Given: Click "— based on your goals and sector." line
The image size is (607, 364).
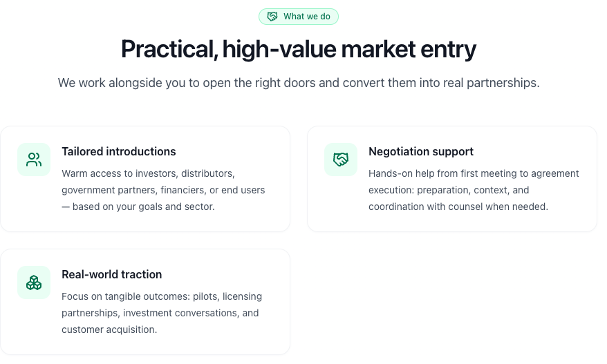Looking at the screenshot, I should (138, 207).
